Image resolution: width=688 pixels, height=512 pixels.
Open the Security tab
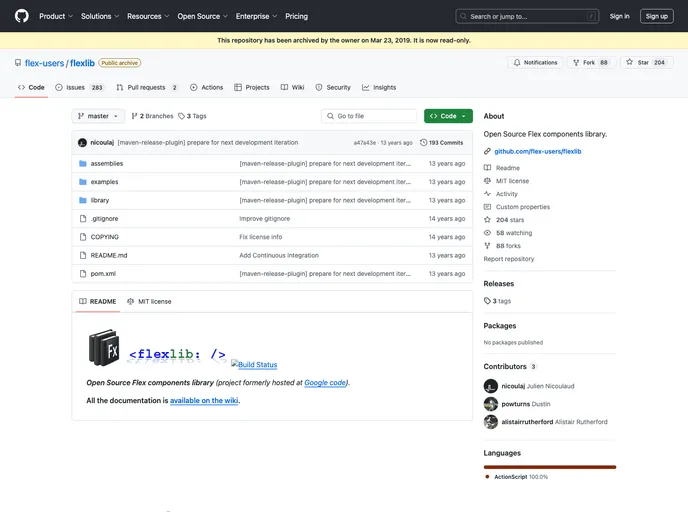(333, 87)
